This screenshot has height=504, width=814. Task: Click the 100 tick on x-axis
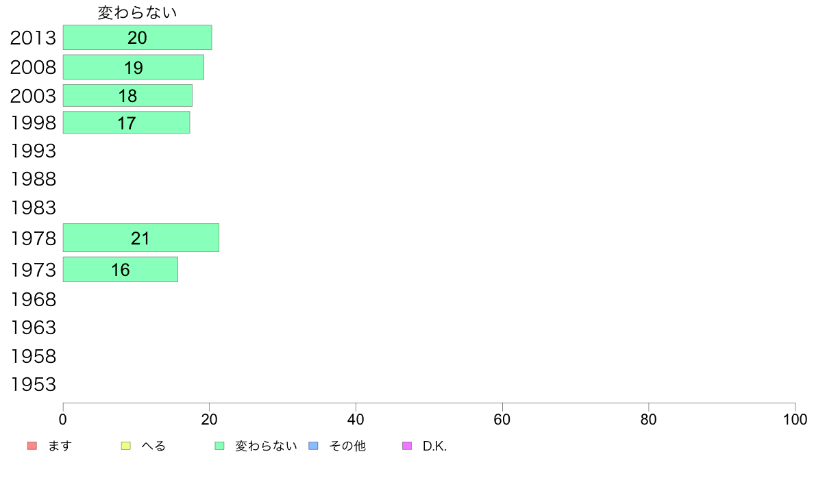pos(795,419)
